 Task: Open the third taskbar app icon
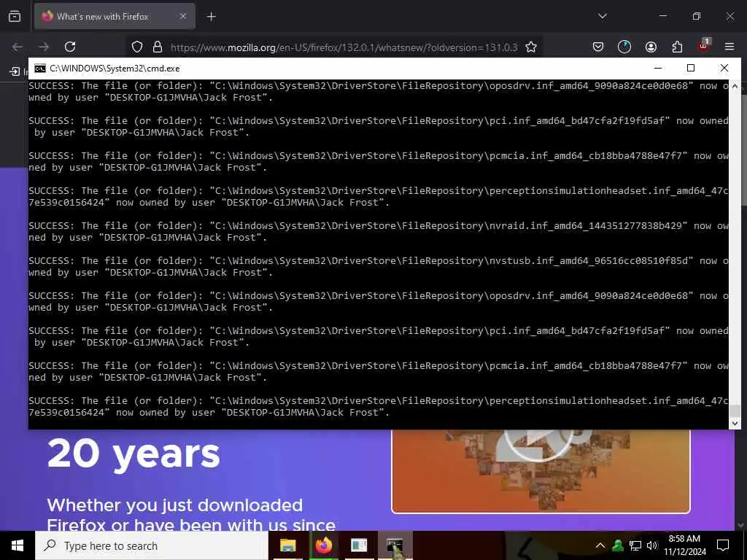(359, 545)
